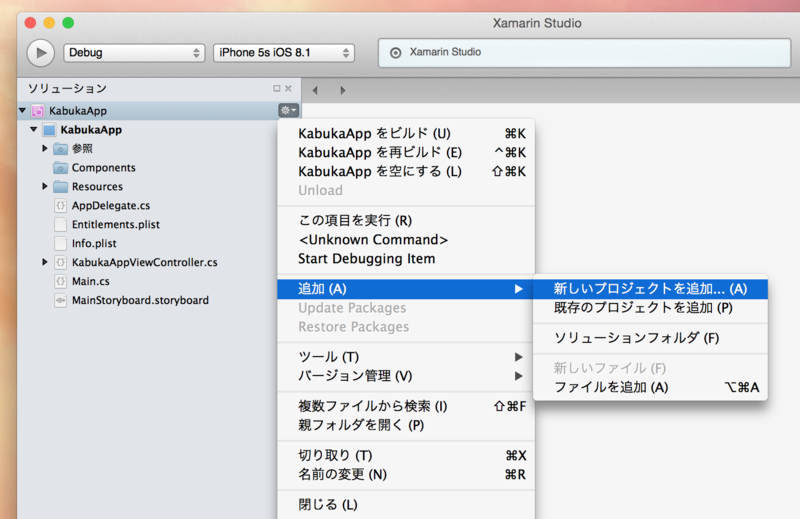Select ファイルを追加 (A) in submenu
Image resolution: width=800 pixels, height=519 pixels.
click(x=651, y=387)
